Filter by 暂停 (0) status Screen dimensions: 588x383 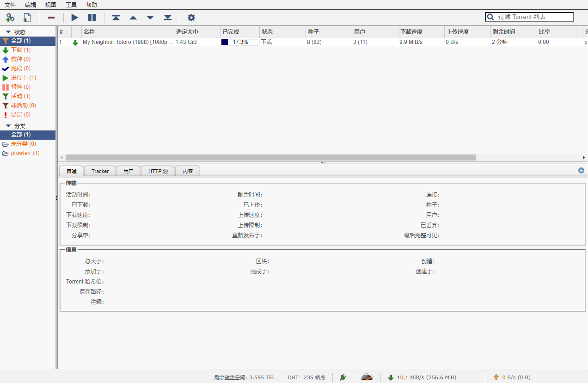point(21,87)
